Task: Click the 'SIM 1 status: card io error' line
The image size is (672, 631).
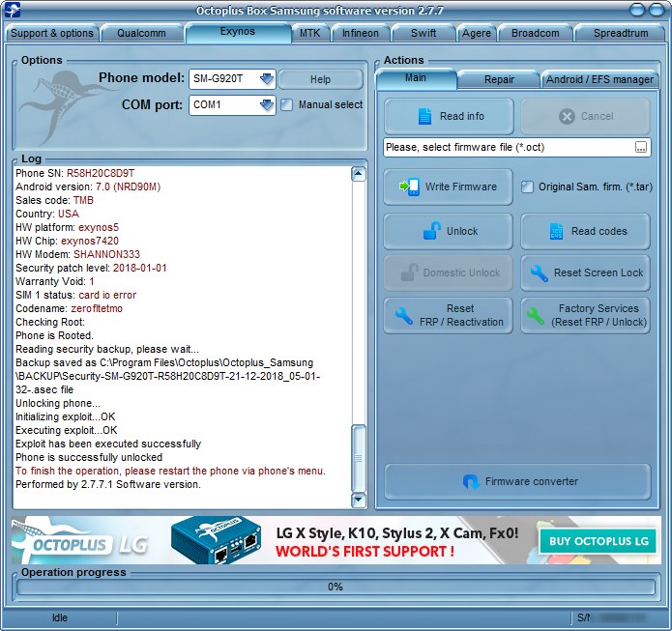Action: pos(75,295)
